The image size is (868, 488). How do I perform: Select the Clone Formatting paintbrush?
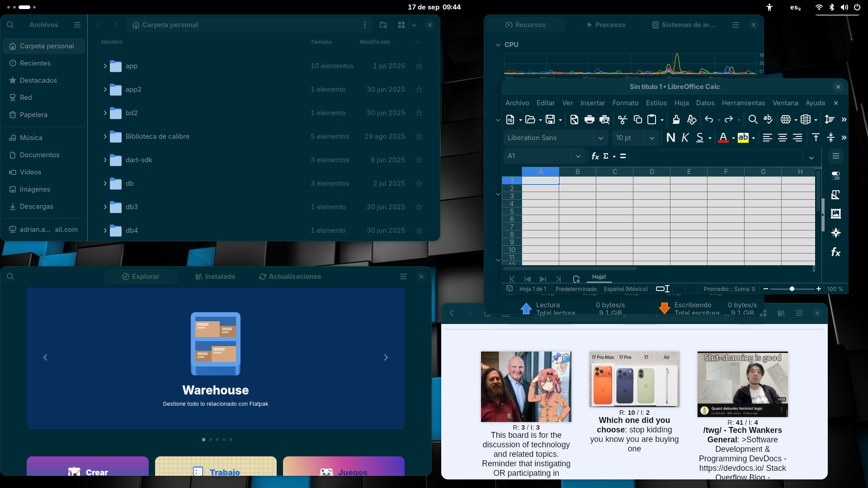[676, 120]
